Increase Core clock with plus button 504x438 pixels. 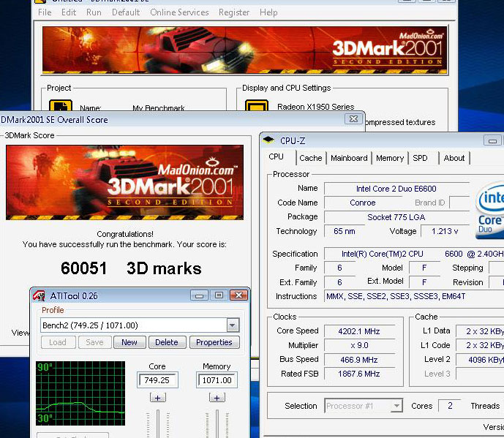158,398
